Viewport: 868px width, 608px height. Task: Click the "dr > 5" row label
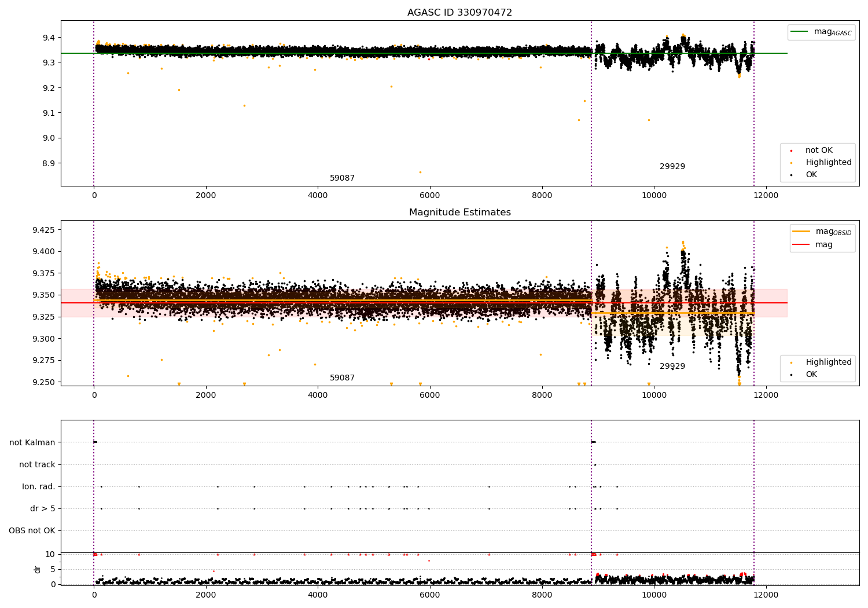point(43,509)
